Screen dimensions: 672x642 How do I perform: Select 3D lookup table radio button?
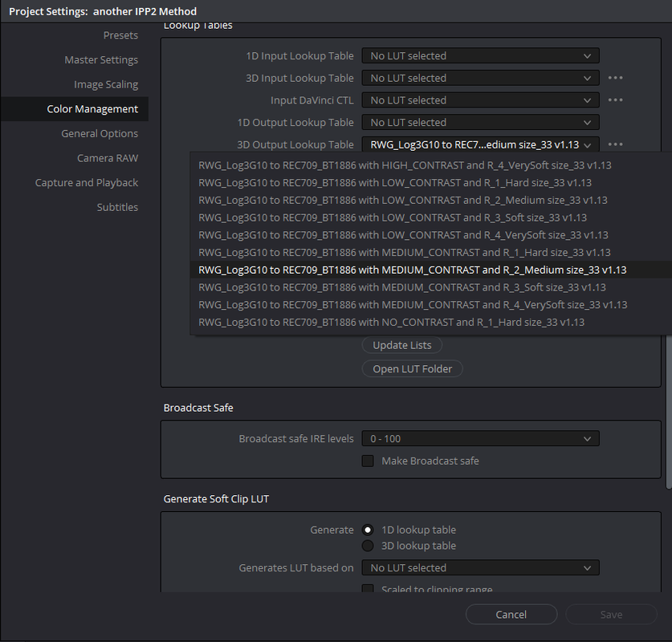click(x=368, y=546)
